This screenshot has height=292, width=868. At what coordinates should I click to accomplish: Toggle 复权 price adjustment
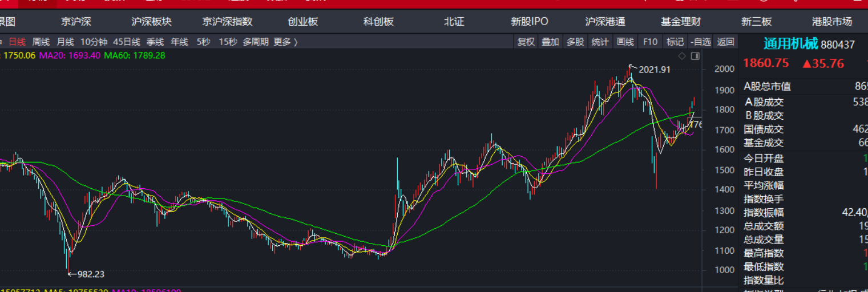[526, 42]
